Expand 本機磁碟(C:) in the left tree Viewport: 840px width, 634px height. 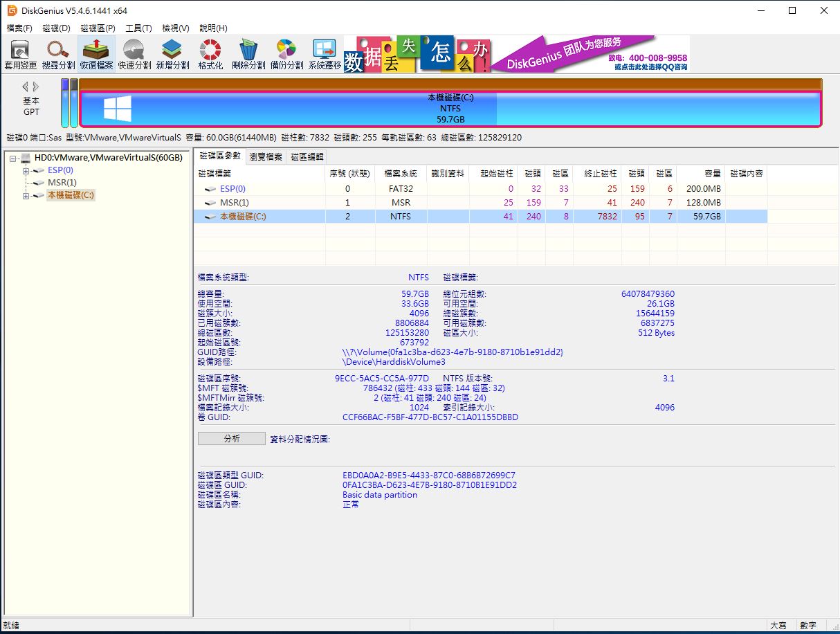26,196
